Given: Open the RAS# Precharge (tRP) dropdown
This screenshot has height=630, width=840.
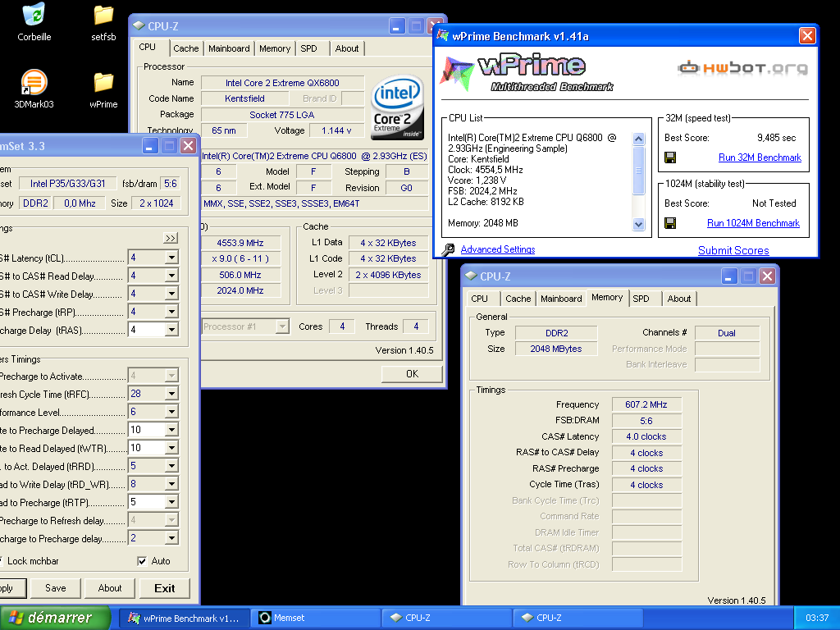Looking at the screenshot, I should (x=171, y=312).
